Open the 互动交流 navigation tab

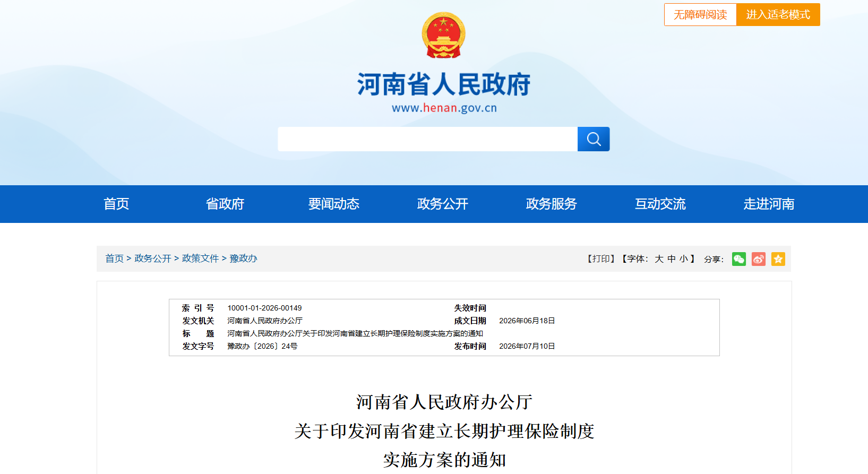point(660,204)
